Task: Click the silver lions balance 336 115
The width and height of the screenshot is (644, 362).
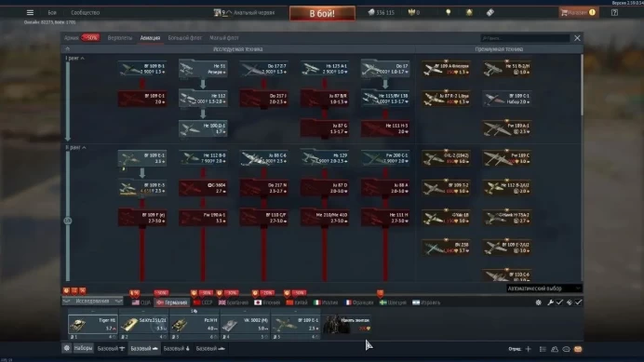Action: point(382,12)
